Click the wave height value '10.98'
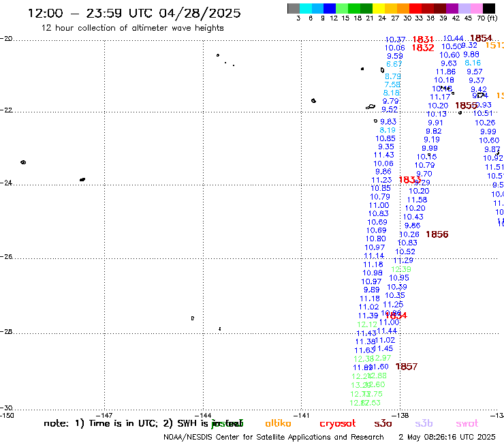The image size is (504, 443). (373, 273)
